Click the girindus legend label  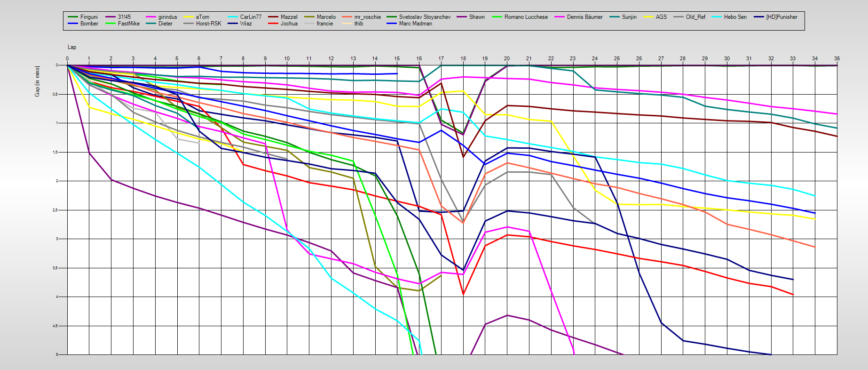(167, 17)
